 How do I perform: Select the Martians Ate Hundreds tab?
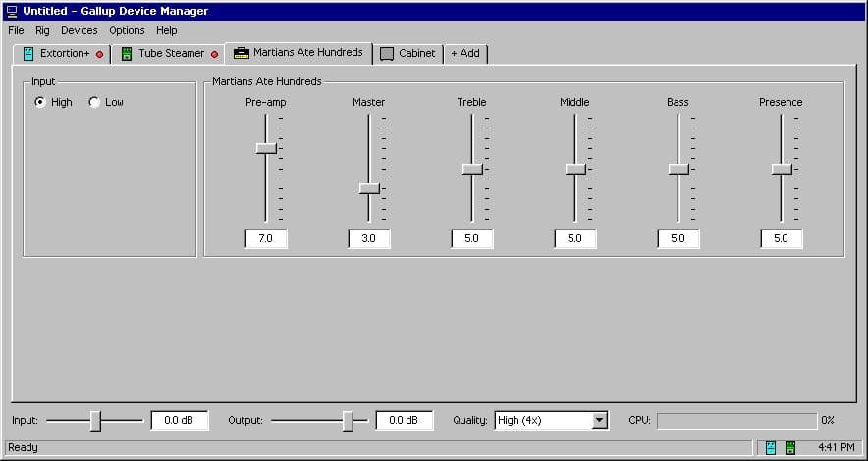298,53
